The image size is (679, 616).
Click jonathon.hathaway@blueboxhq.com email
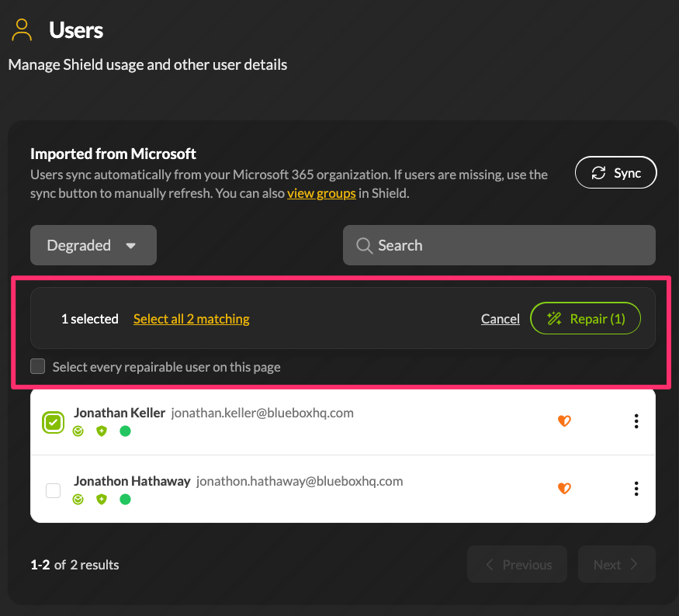point(300,481)
